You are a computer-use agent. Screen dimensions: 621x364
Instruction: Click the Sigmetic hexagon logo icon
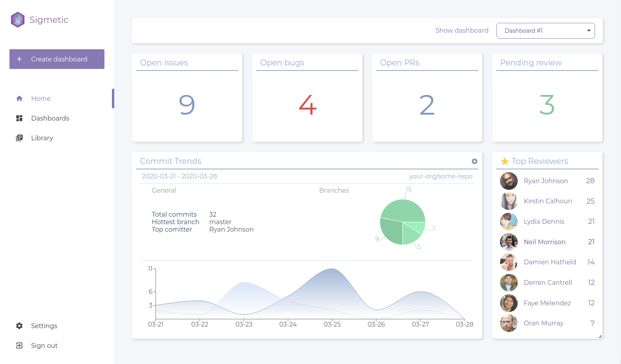tap(18, 20)
